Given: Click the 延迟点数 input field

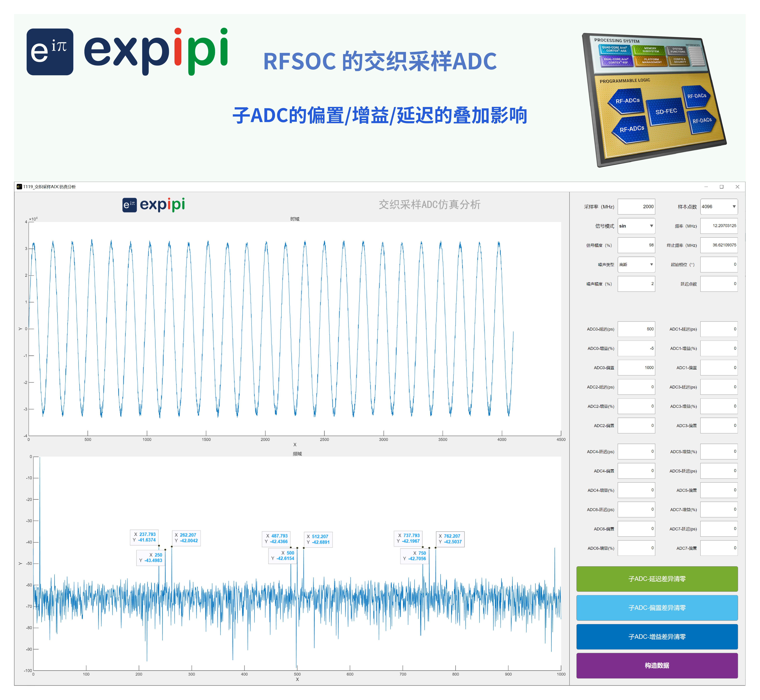Looking at the screenshot, I should click(x=719, y=284).
